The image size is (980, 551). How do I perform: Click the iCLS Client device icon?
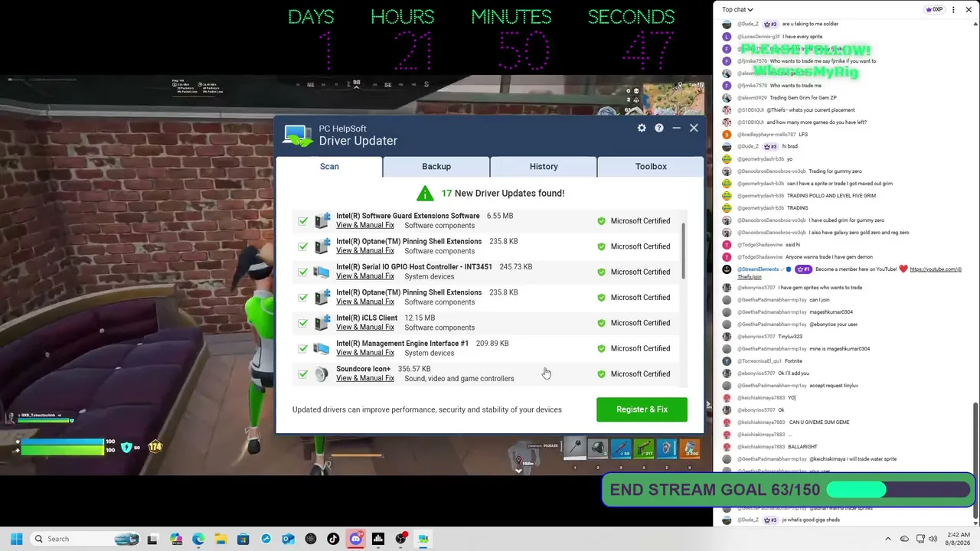[322, 323]
